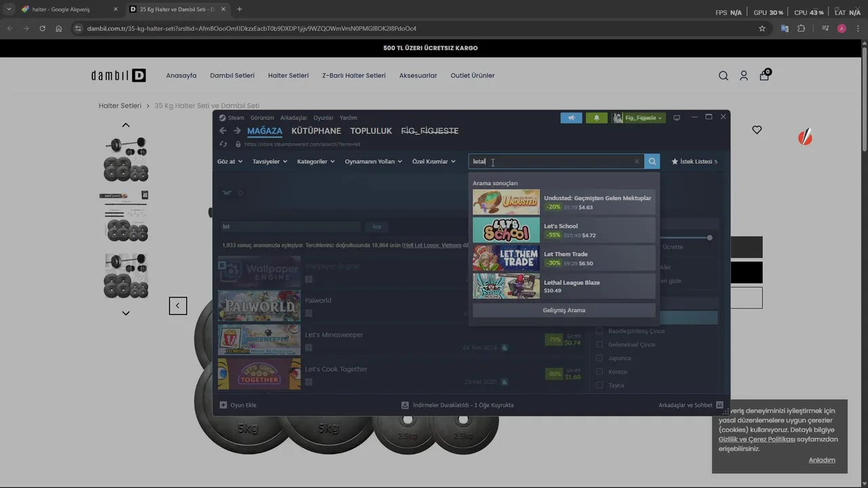Switch Steam to Big Picture monitor icon
This screenshot has width=868, height=488.
tap(676, 118)
